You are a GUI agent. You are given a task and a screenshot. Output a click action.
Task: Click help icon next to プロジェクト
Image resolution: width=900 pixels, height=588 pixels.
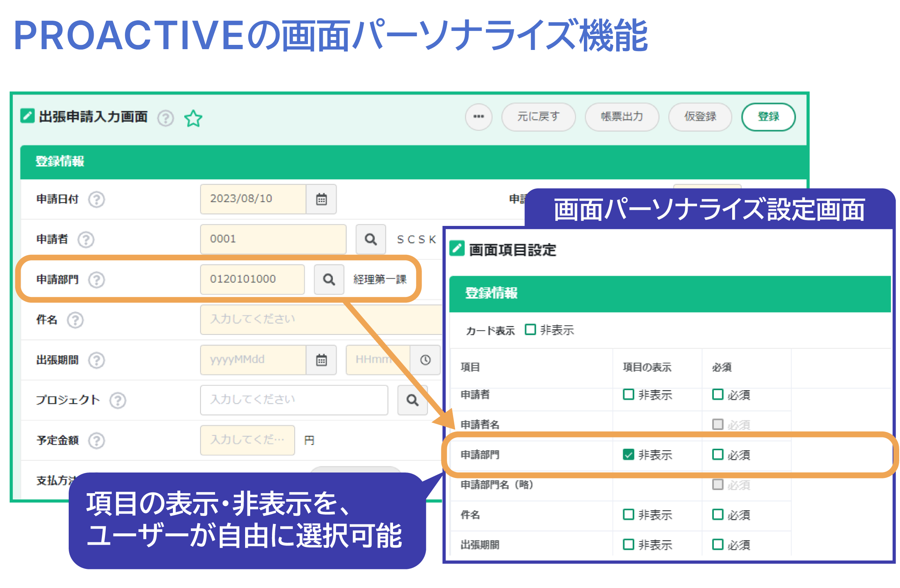[117, 400]
